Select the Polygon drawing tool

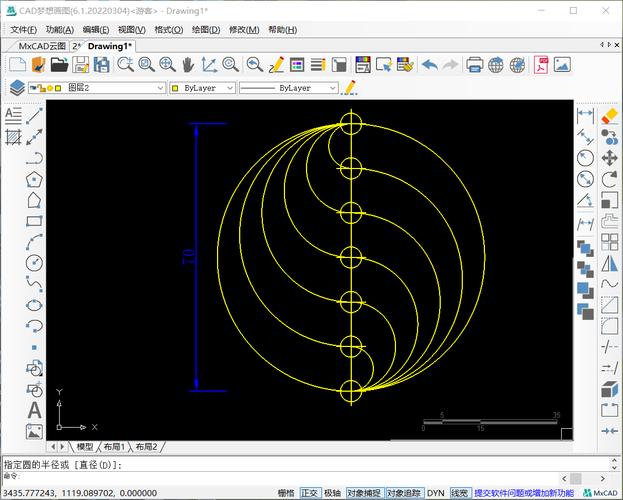(x=34, y=180)
